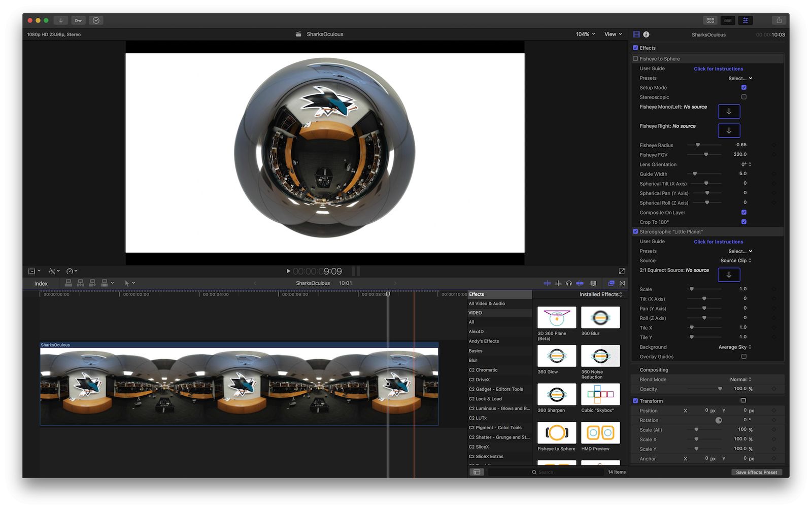The image size is (812, 510).
Task: Toggle the Browser grid button
Action: pyautogui.click(x=710, y=20)
